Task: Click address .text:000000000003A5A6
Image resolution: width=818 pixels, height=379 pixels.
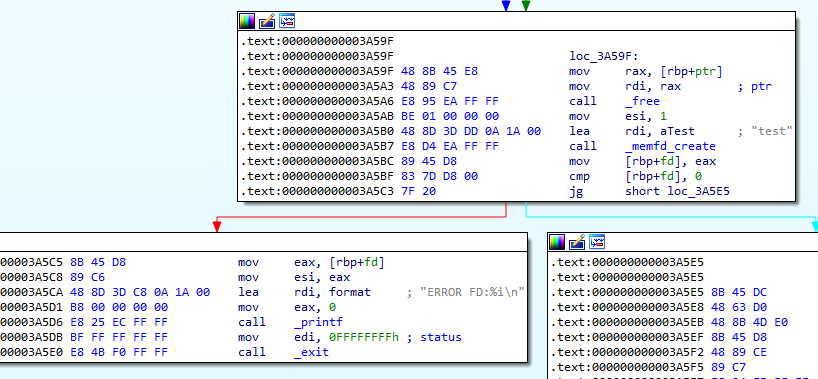Action: [x=317, y=101]
